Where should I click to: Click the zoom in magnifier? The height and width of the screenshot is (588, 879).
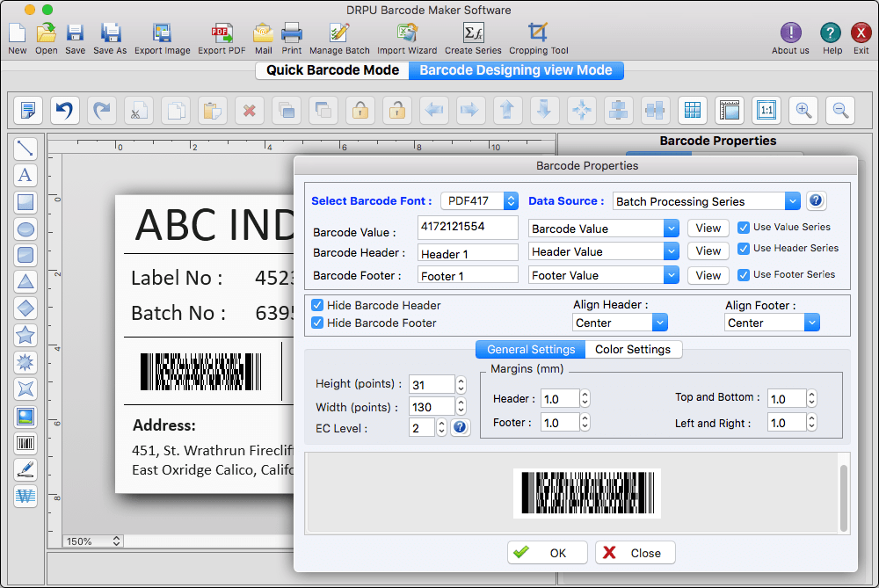(803, 110)
